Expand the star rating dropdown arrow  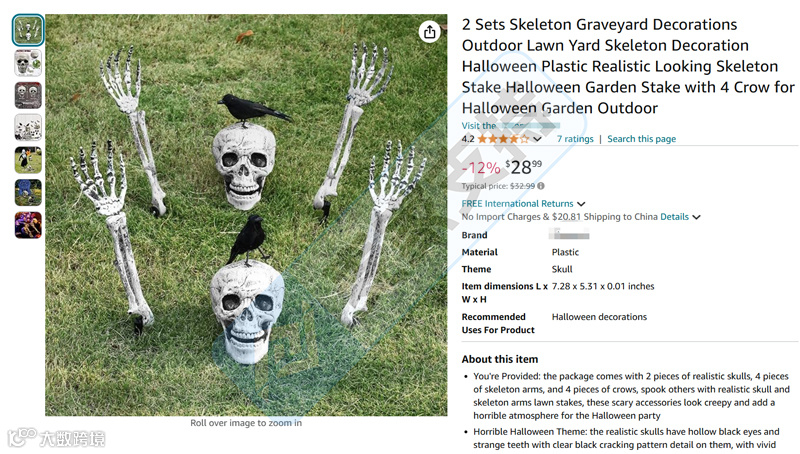pos(537,139)
